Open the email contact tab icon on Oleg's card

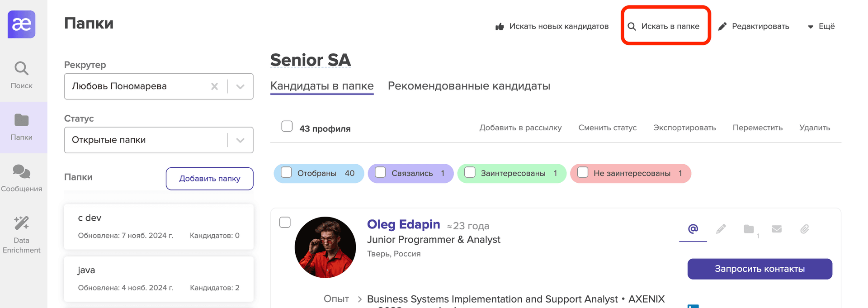(693, 229)
